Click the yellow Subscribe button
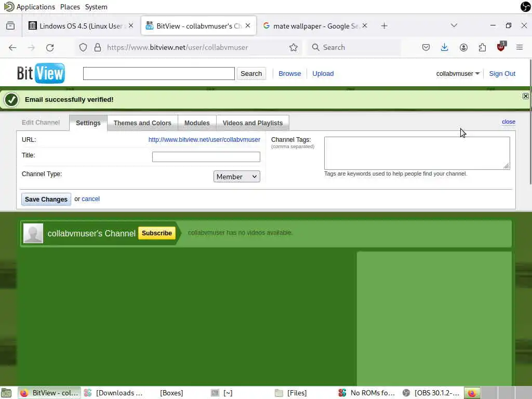This screenshot has width=532, height=399. [x=157, y=233]
